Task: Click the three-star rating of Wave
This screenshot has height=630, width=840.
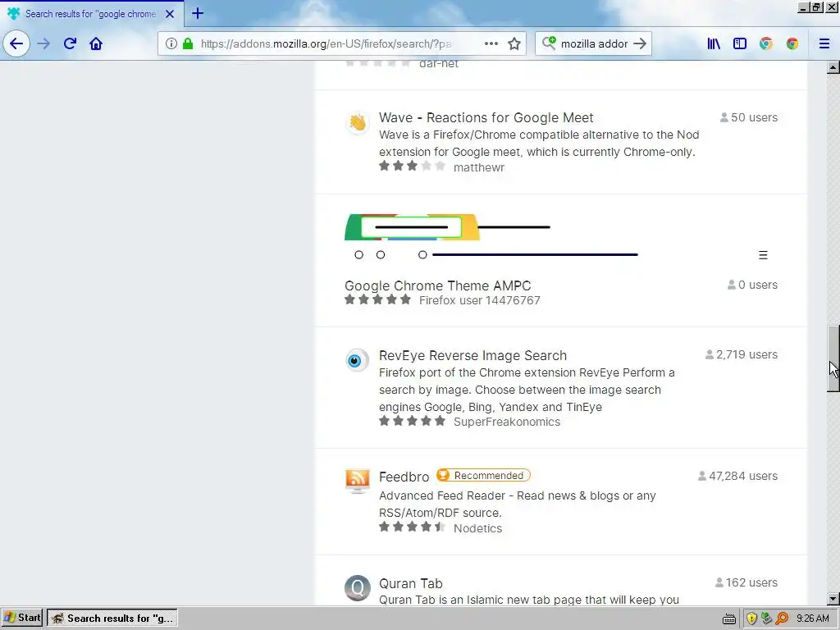Action: [x=412, y=166]
